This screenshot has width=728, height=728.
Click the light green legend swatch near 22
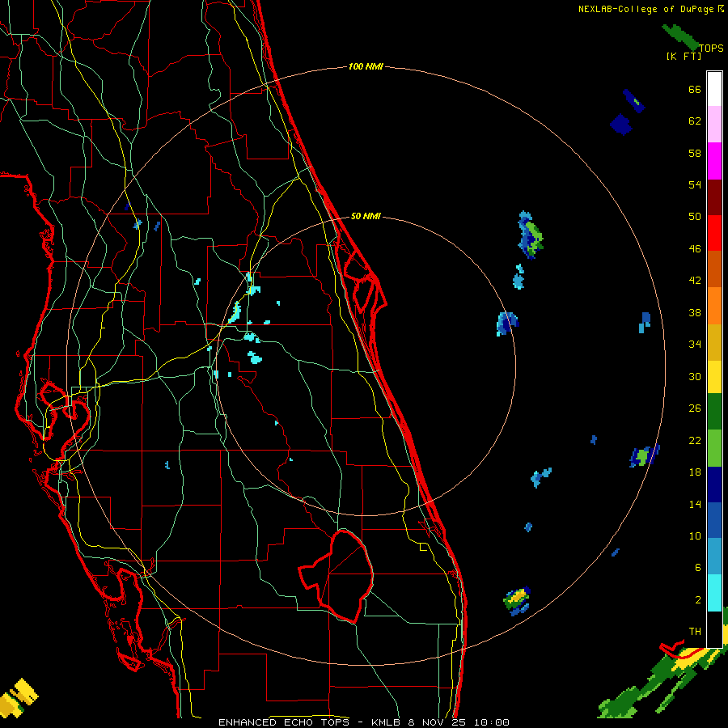[714, 448]
